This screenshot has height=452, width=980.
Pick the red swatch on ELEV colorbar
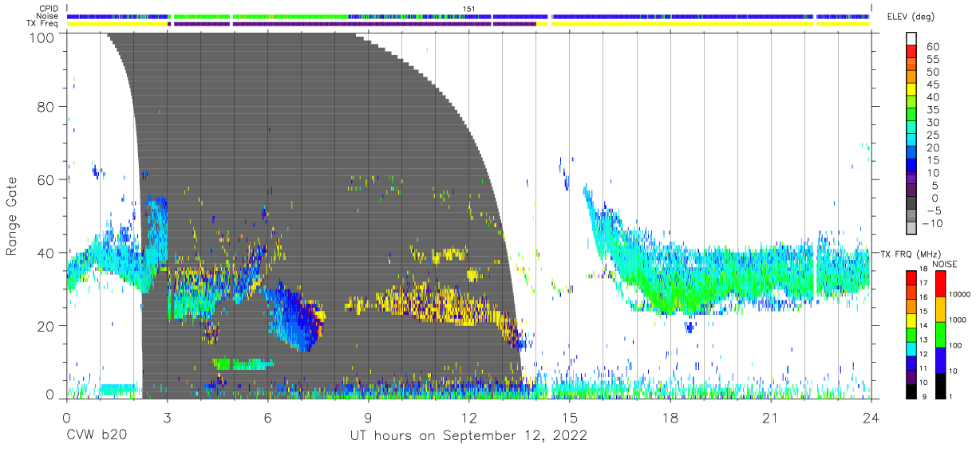[911, 51]
